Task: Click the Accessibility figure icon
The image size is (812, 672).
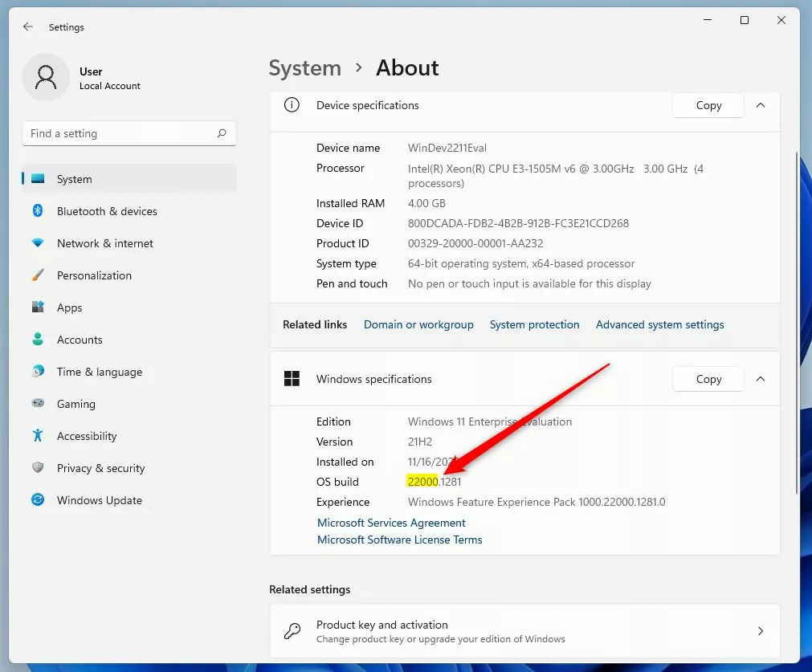Action: pyautogui.click(x=38, y=435)
